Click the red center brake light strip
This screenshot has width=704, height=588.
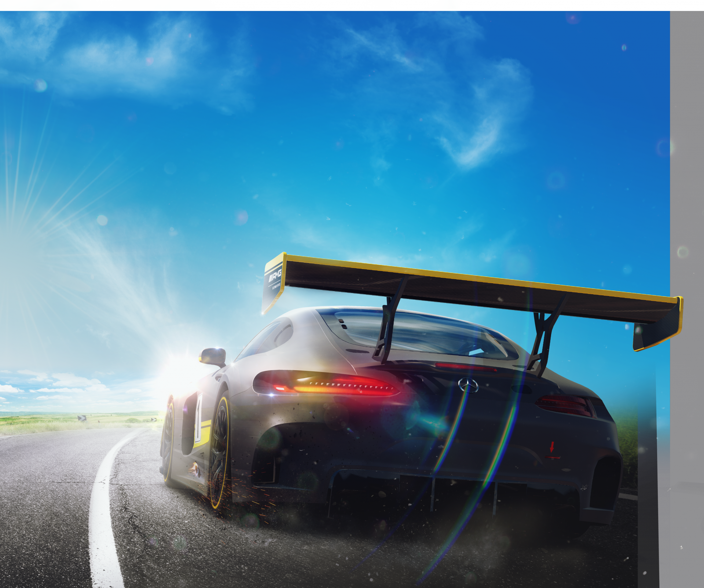pyautogui.click(x=465, y=366)
